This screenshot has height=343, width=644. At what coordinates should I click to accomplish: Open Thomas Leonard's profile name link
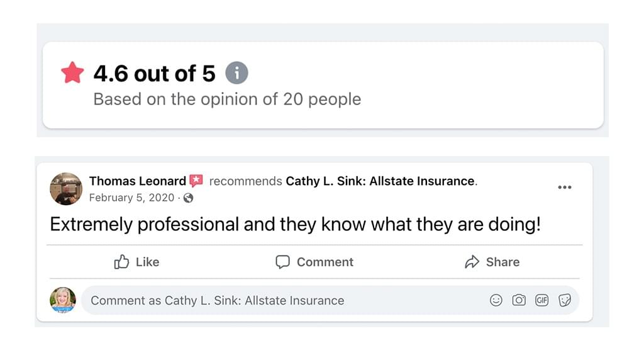pyautogui.click(x=137, y=181)
